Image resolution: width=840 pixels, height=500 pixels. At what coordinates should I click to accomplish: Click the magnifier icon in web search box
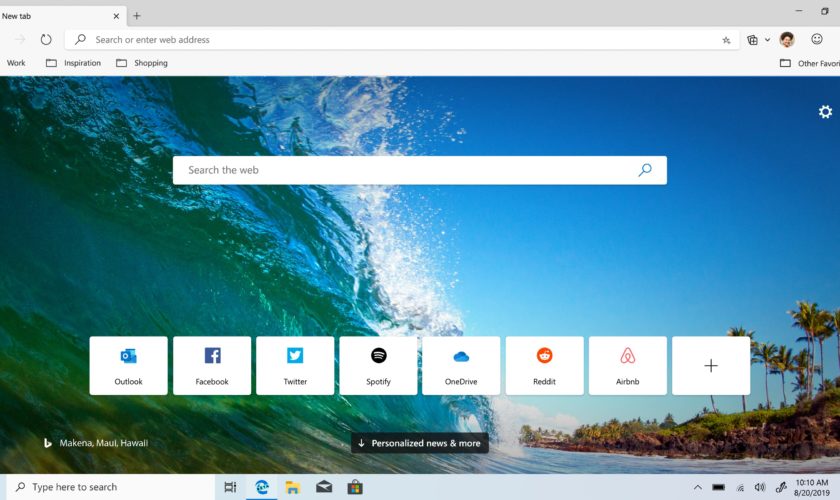click(x=645, y=170)
